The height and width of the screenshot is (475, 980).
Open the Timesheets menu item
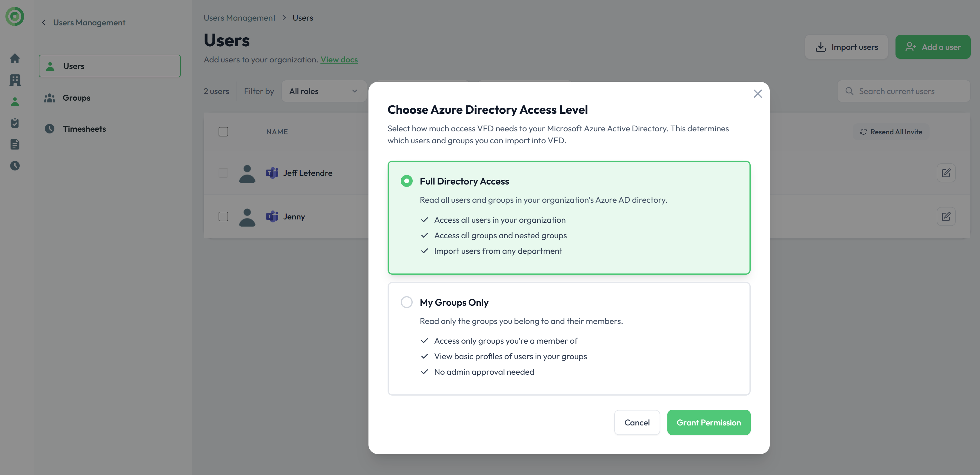(84, 129)
